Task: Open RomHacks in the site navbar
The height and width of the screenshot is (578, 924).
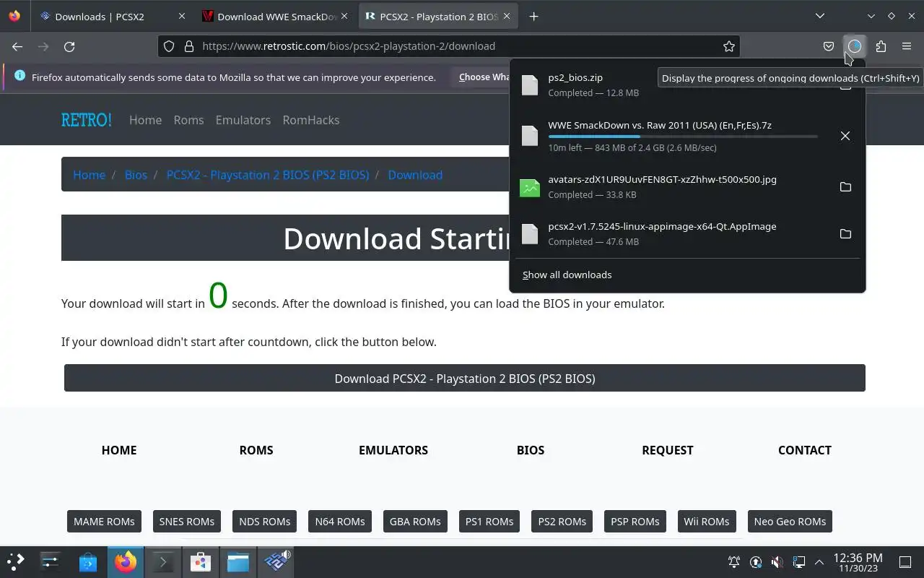Action: [311, 120]
